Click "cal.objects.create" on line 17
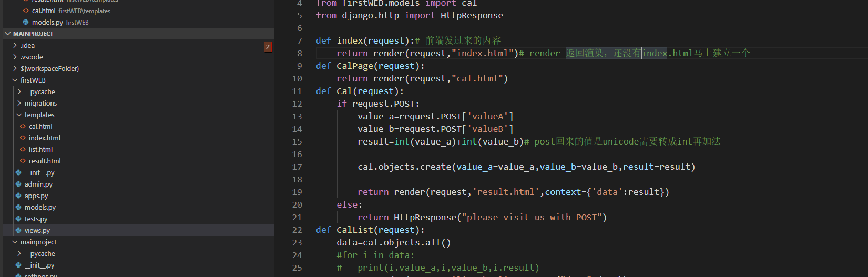 (x=404, y=167)
